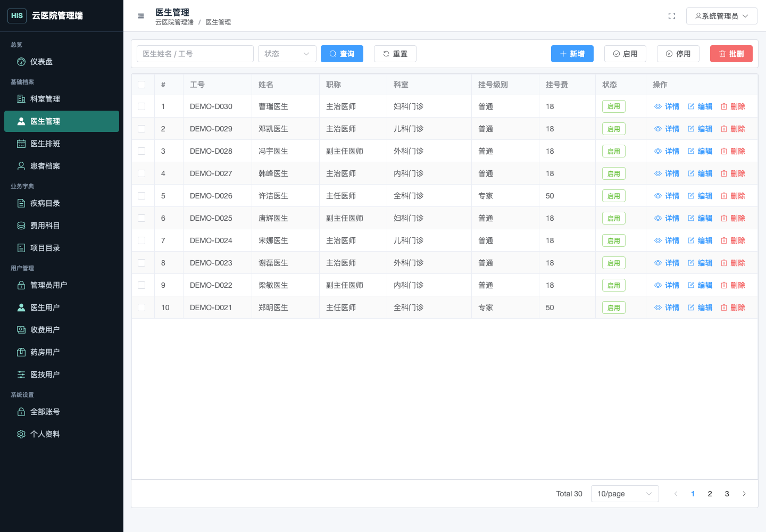
Task: Check the row of 宋娜医生
Action: (141, 240)
